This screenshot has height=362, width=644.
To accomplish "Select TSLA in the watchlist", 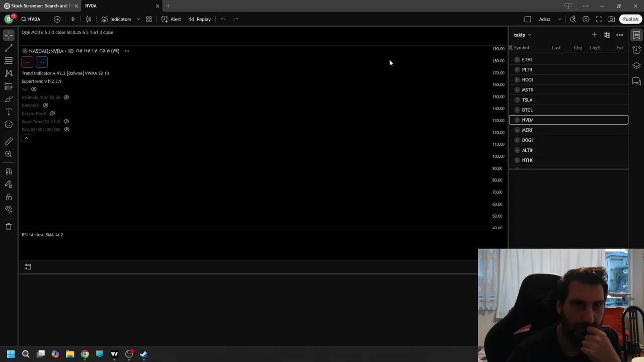I will 569,100.
